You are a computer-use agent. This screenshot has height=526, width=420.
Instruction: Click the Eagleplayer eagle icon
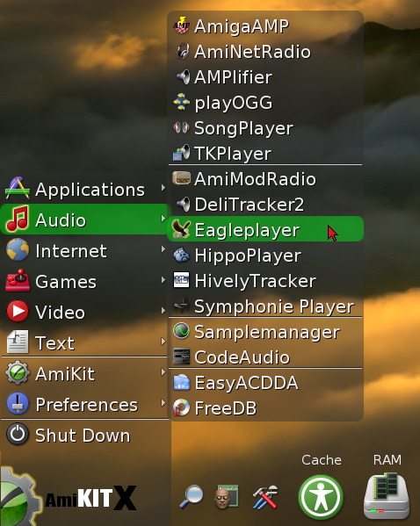(181, 229)
